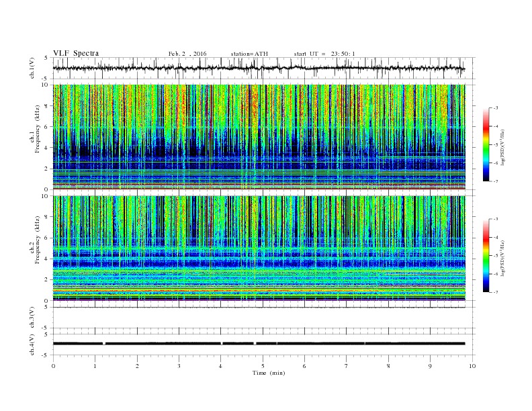Click the ch.3(V) axis label
The height and width of the screenshot is (411, 532).
32,318
